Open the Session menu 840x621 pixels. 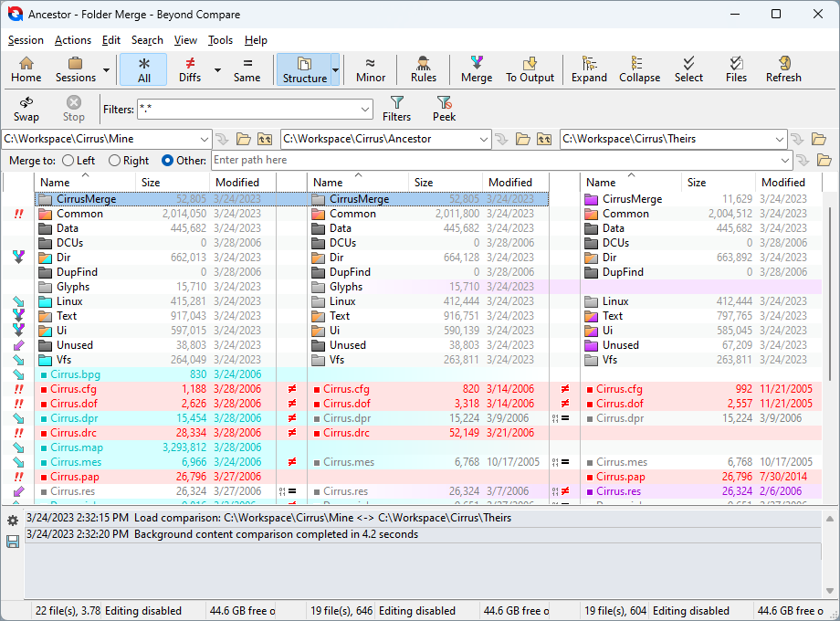tap(26, 39)
